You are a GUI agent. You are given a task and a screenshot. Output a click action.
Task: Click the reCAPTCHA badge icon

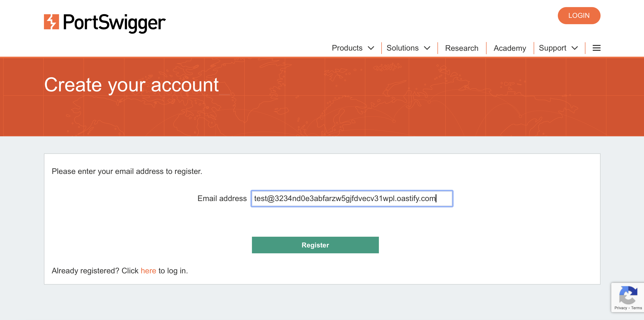628,295
